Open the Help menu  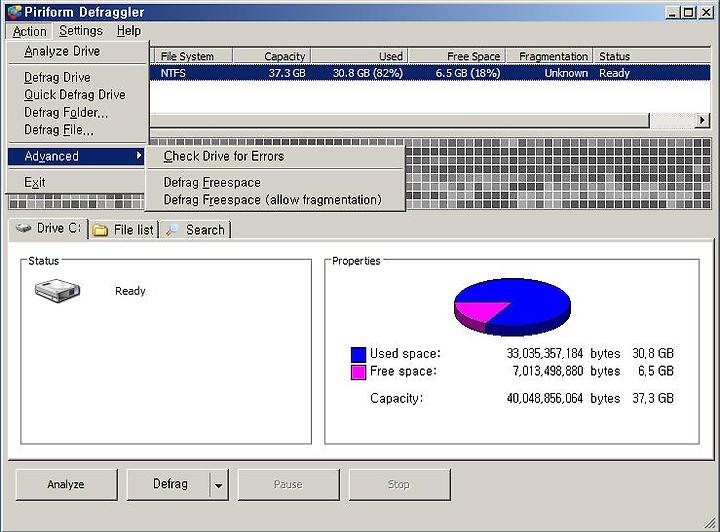[129, 31]
